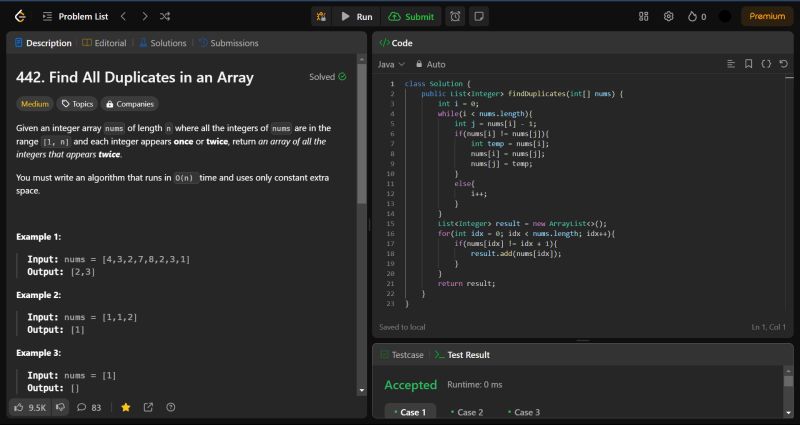Screen dimensions: 800x425
Task: Shuffle to a random problem
Action: 165,16
